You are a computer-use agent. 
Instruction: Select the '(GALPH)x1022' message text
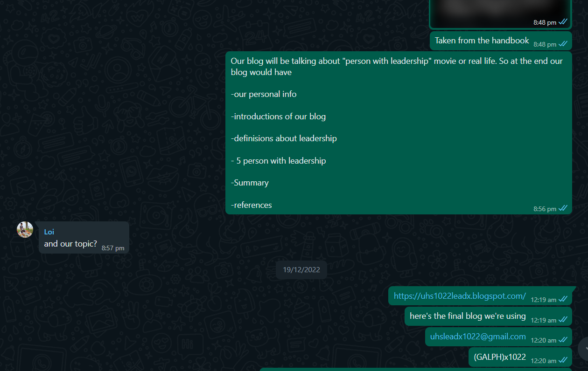(x=500, y=357)
